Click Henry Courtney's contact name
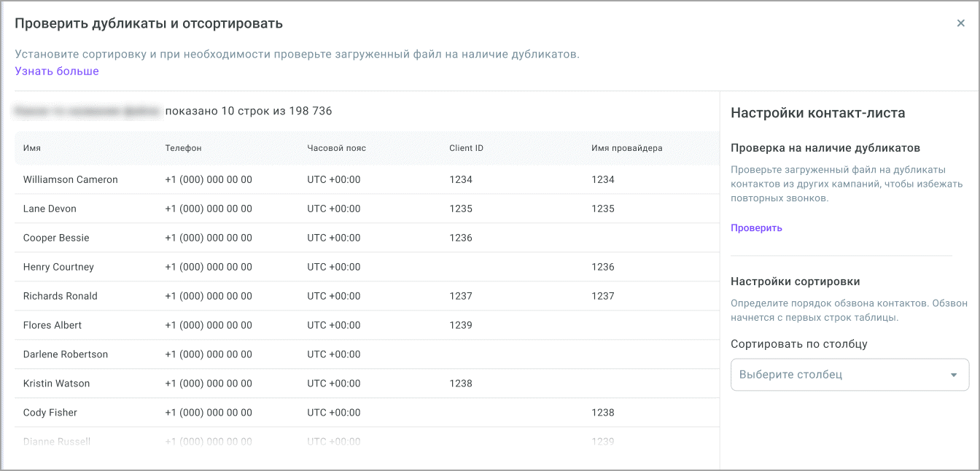This screenshot has width=980, height=471. pos(58,267)
